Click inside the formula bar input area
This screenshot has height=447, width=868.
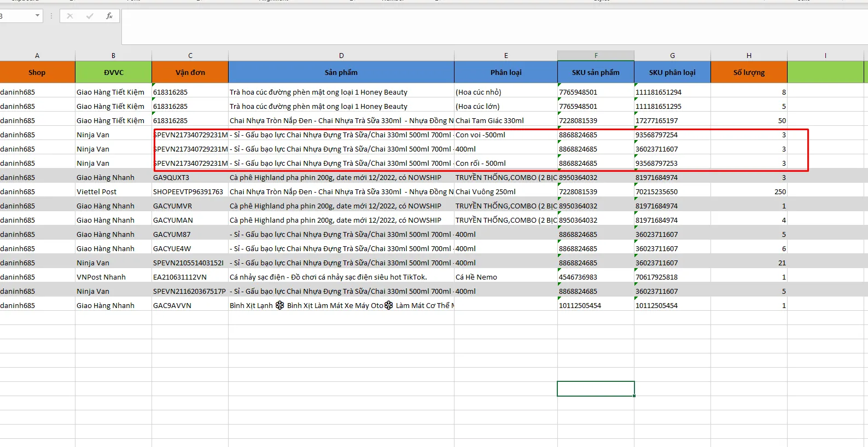coord(494,26)
